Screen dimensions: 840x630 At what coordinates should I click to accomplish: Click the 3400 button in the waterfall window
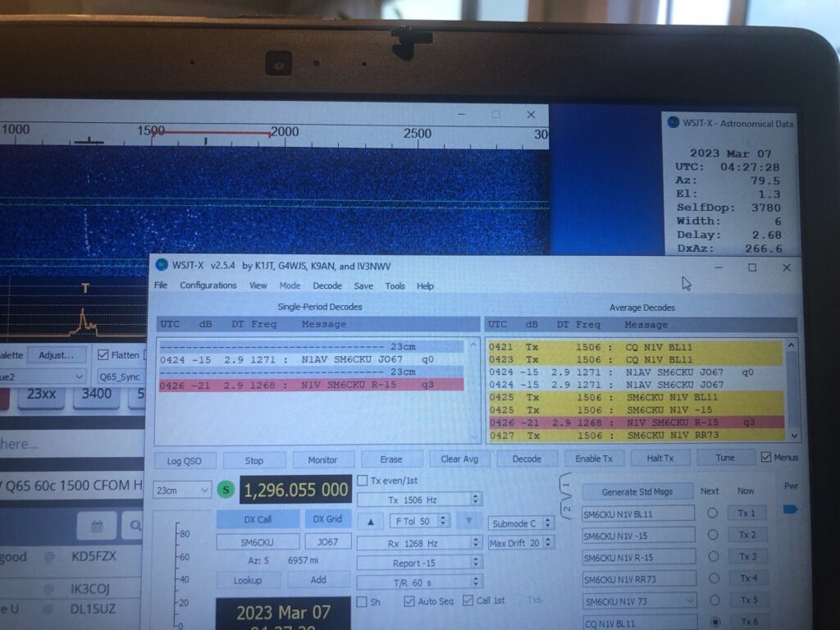[97, 395]
